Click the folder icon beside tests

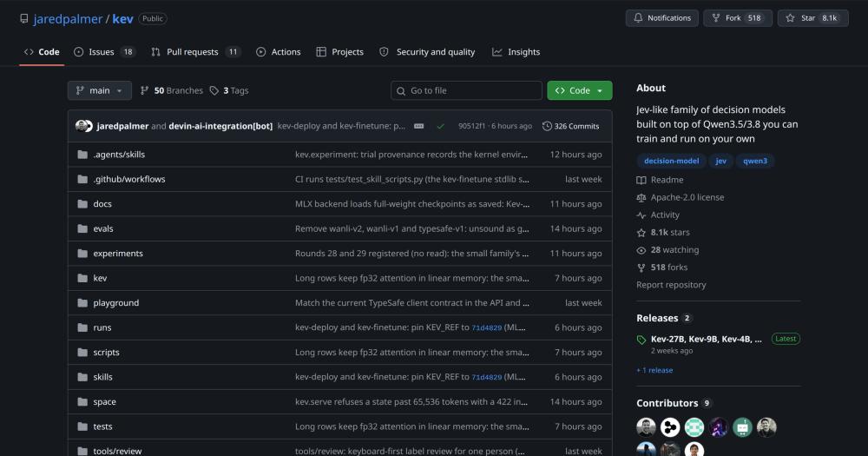[x=82, y=426]
